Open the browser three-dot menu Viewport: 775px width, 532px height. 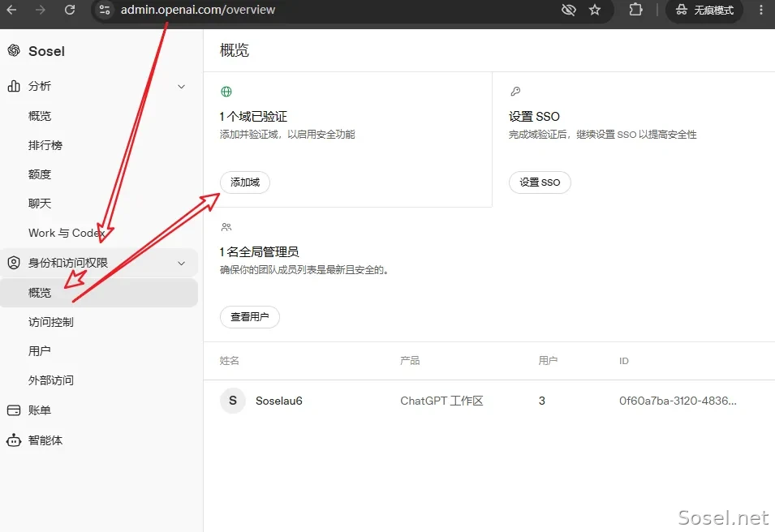click(761, 10)
